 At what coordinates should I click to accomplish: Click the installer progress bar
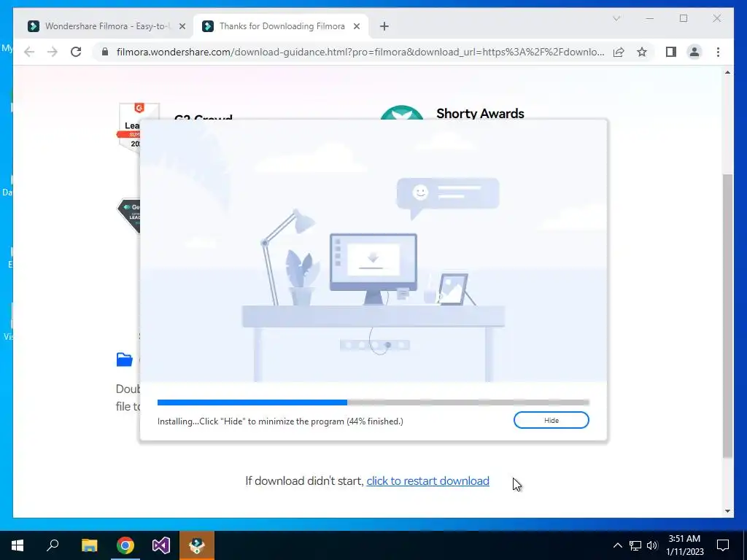[x=373, y=402]
